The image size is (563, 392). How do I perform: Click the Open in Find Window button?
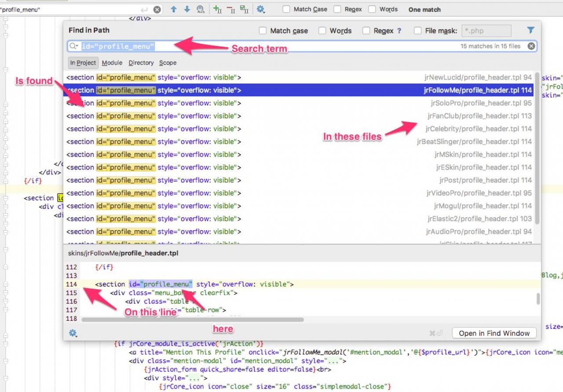pos(494,333)
